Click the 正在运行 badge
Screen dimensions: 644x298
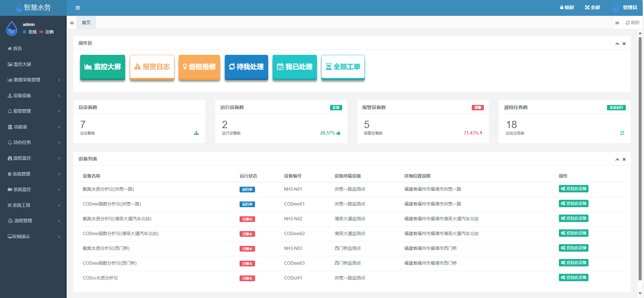pyautogui.click(x=616, y=108)
